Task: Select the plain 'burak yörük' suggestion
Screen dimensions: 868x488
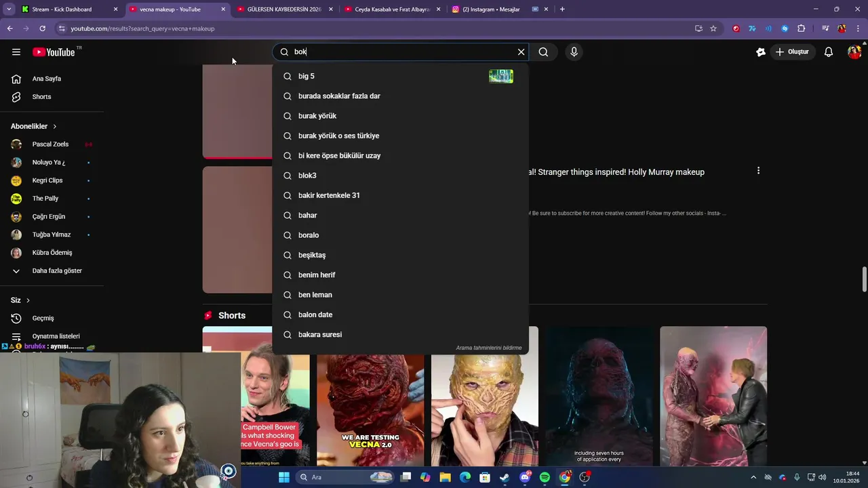Action: click(400, 116)
